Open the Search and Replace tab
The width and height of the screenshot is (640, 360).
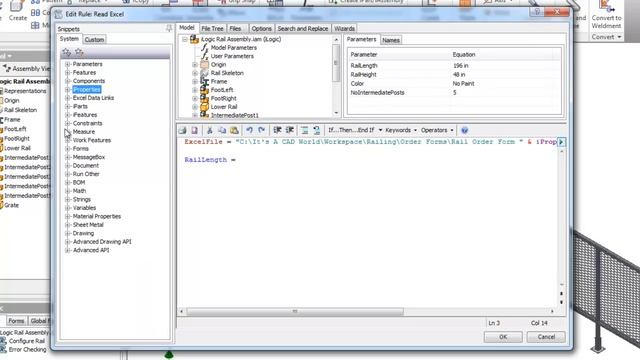303,29
